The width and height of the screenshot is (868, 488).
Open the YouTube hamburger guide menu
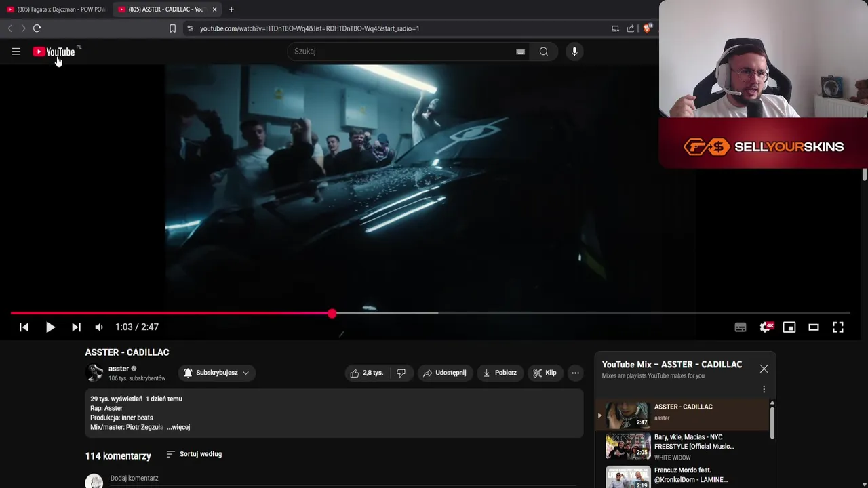[16, 52]
